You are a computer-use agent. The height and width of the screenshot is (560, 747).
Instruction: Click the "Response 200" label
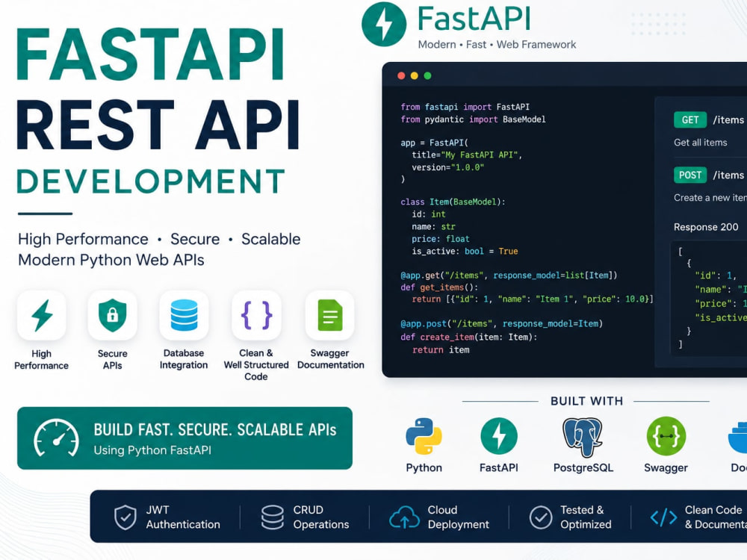point(706,227)
